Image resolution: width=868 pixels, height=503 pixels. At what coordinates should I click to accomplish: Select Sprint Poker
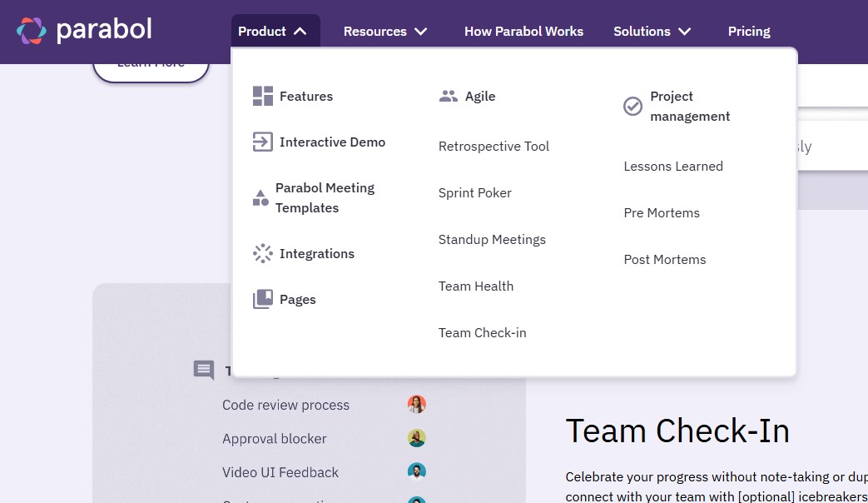pos(475,192)
